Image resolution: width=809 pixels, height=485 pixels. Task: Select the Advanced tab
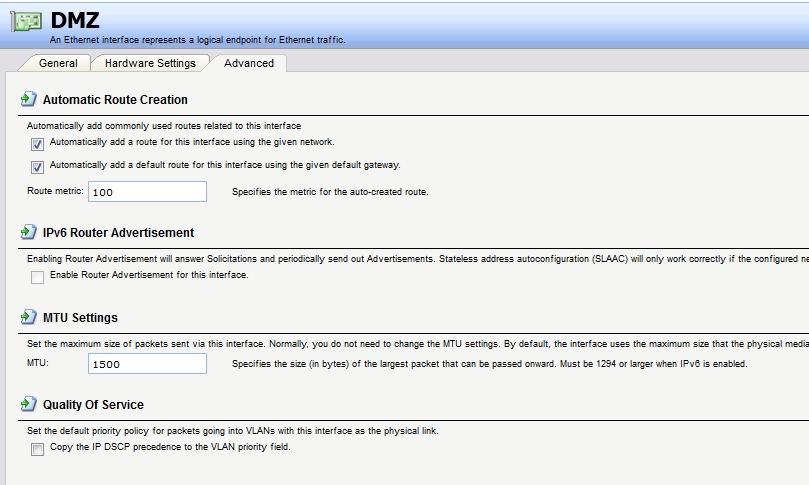click(x=249, y=63)
